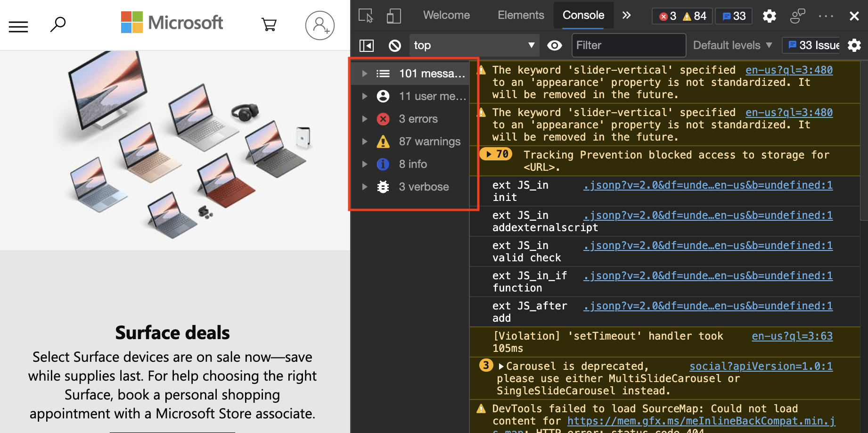Viewport: 868px width, 433px height.
Task: Close the DevTools panel
Action: click(854, 16)
